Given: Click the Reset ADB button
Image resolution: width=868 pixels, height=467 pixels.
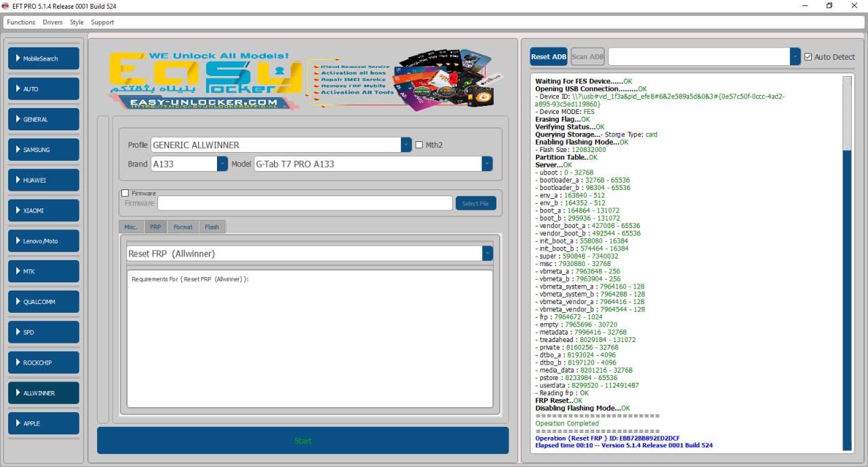Looking at the screenshot, I should click(x=549, y=57).
